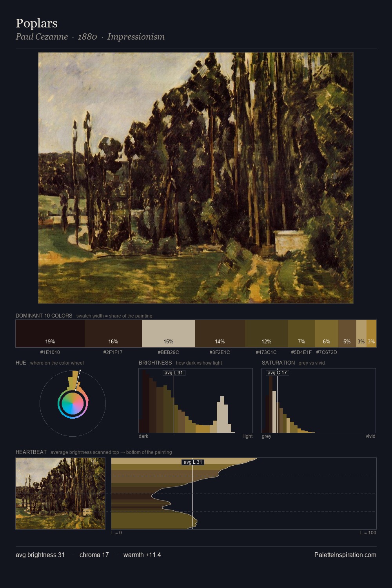This screenshot has width=392, height=588.
Task: Open the main Poplars painting image
Action: (x=196, y=178)
